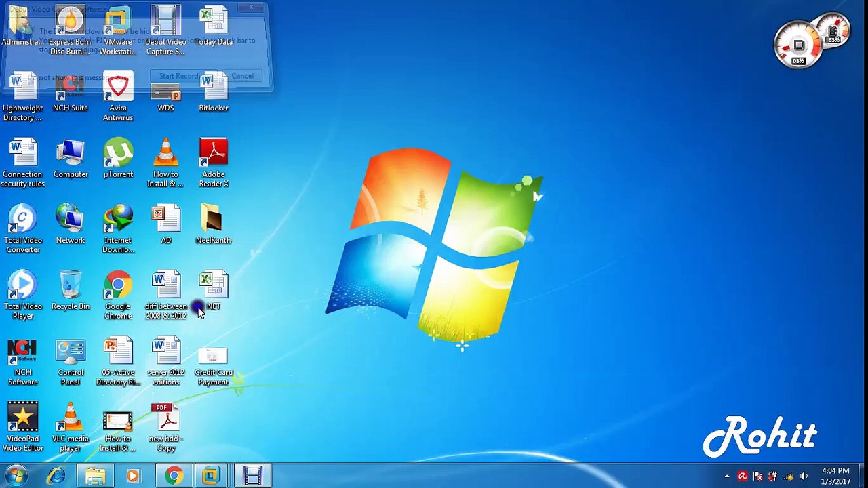Select the Bitlocker Word document
868x488 pixels.
click(x=214, y=93)
